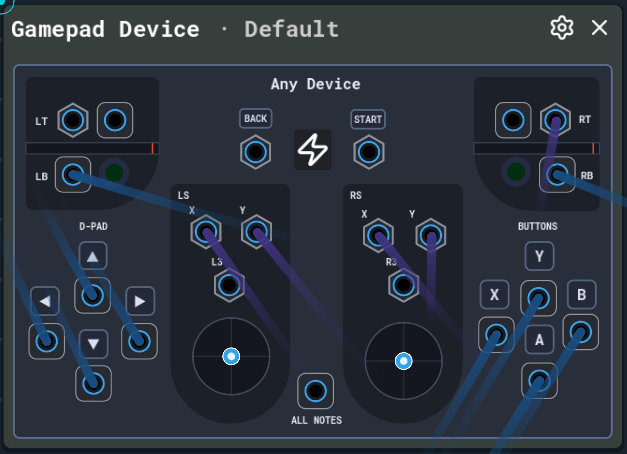Click the A face button

[x=539, y=340]
